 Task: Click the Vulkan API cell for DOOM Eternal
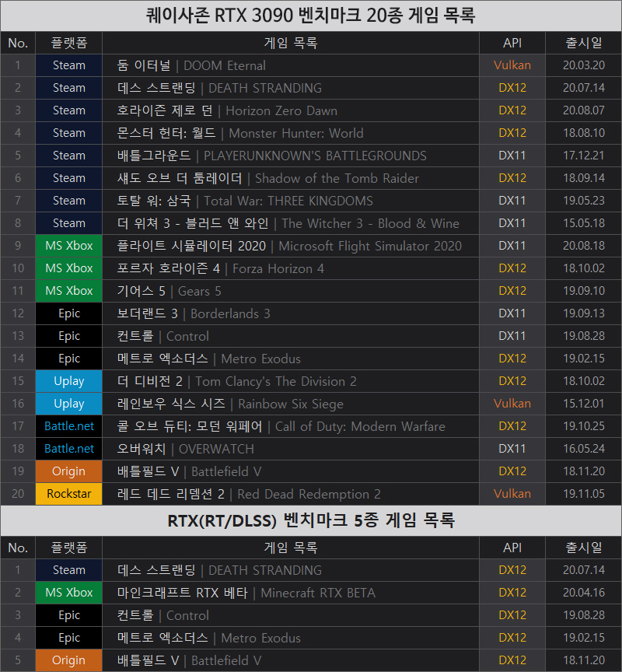pyautogui.click(x=512, y=65)
